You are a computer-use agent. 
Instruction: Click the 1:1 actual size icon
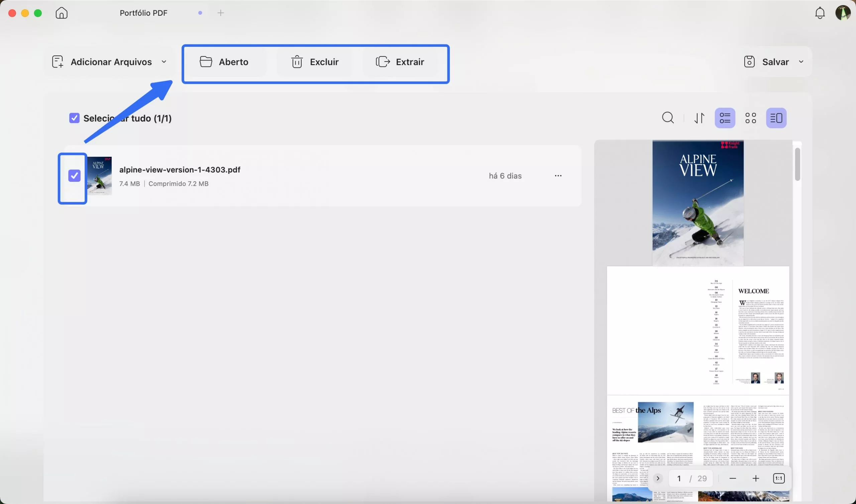778,479
